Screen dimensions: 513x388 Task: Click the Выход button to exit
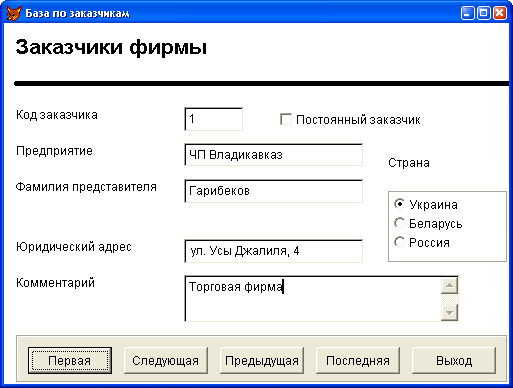(x=454, y=360)
